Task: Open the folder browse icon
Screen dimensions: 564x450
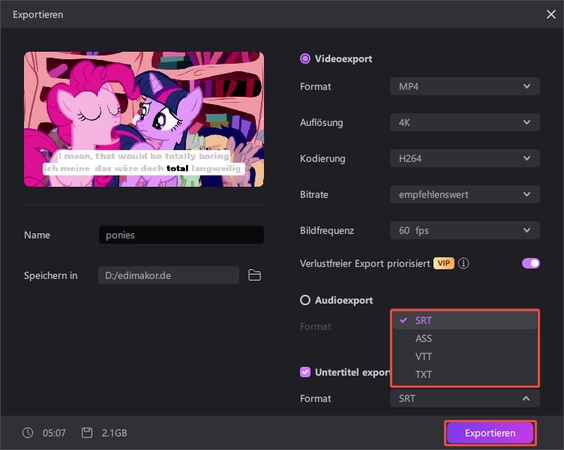Action: [254, 275]
